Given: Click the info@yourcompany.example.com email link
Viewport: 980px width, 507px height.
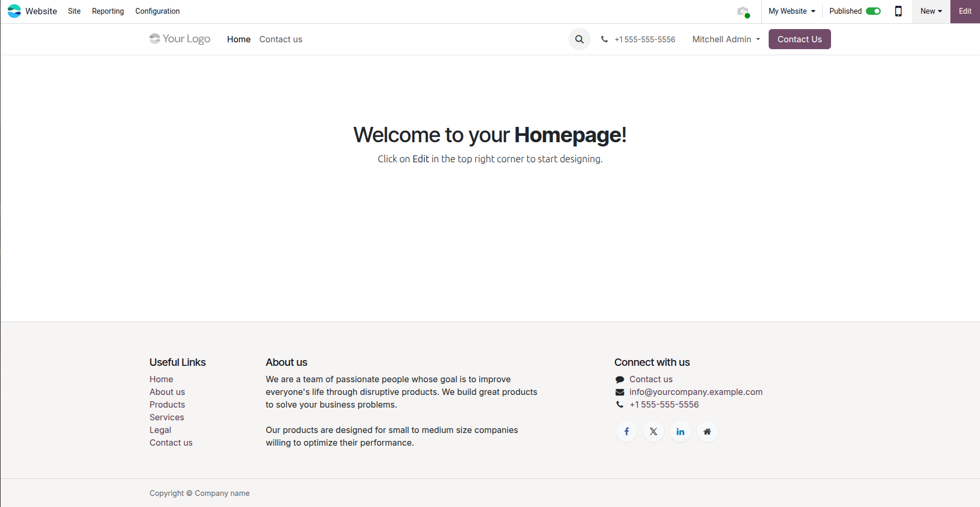Looking at the screenshot, I should [x=696, y=392].
